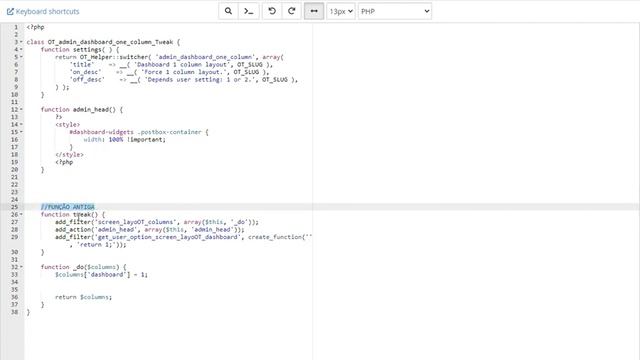The height and width of the screenshot is (360, 640).
Task: Click 'screen_layoOT_columns' filter string
Action: tap(136, 222)
